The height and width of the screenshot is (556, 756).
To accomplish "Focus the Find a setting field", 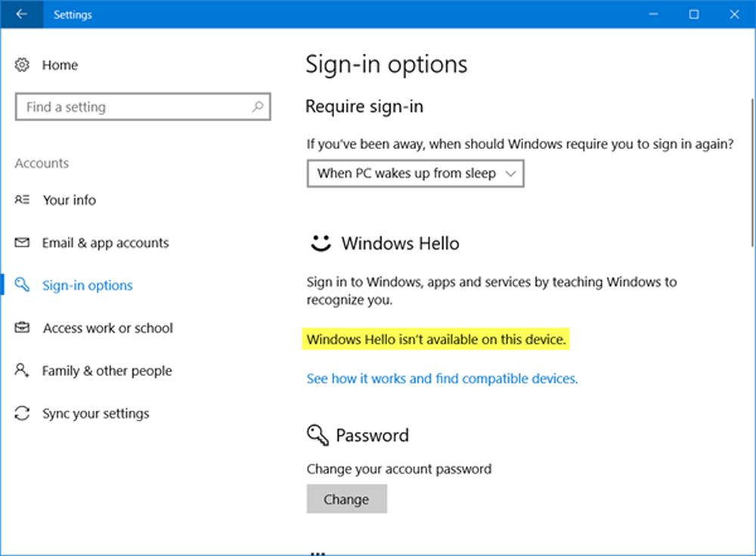I will [143, 107].
